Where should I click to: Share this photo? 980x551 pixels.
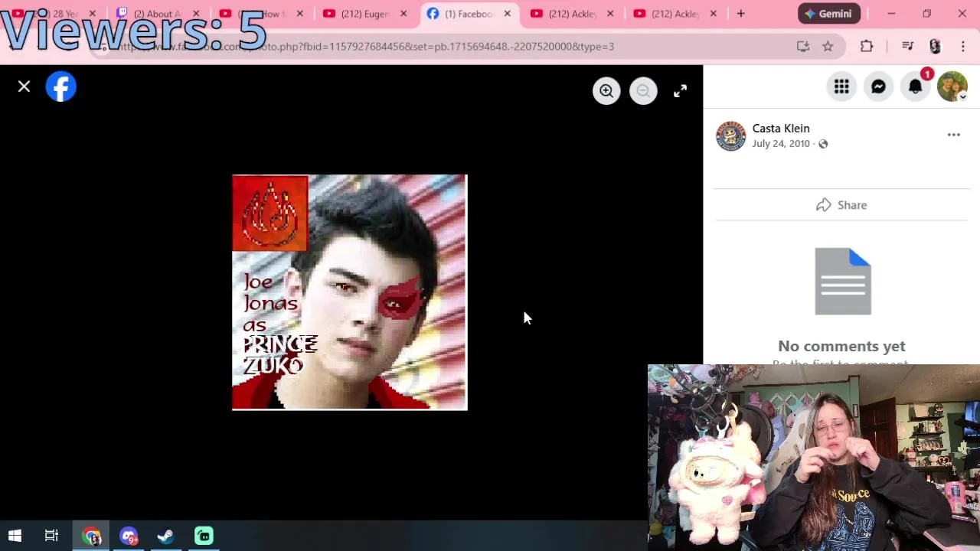pyautogui.click(x=841, y=205)
